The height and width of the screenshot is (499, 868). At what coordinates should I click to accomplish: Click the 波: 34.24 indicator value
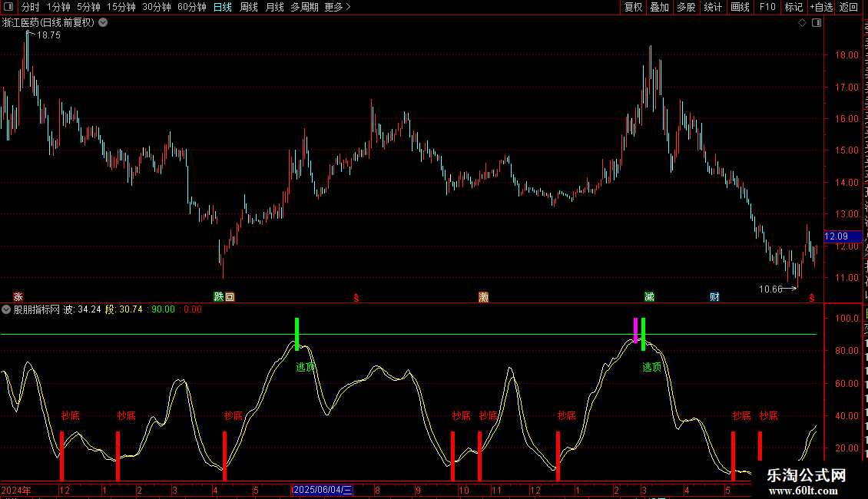pos(82,310)
